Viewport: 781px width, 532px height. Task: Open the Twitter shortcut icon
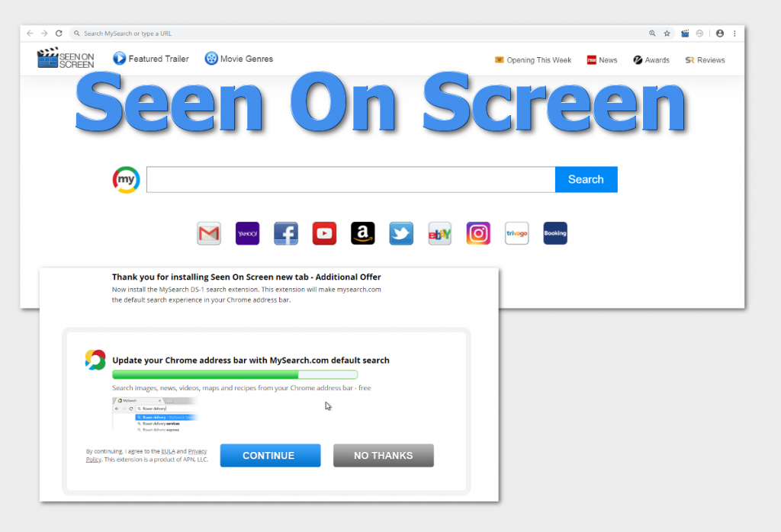[401, 233]
